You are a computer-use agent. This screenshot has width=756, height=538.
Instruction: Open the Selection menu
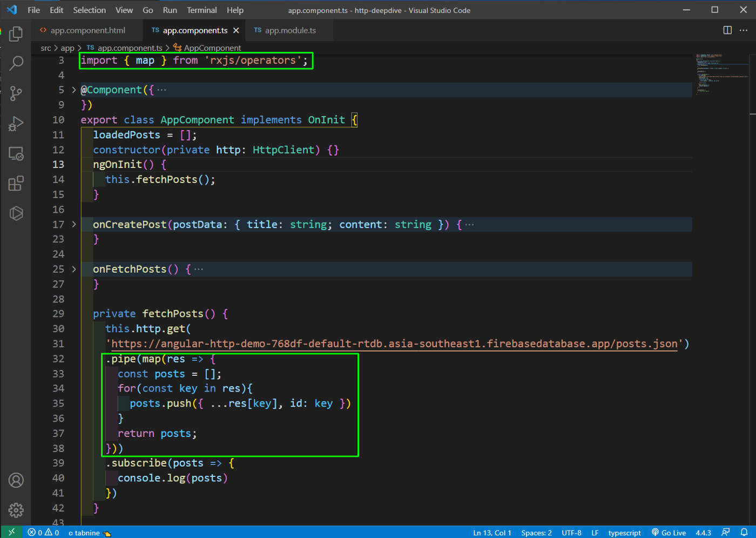(89, 10)
